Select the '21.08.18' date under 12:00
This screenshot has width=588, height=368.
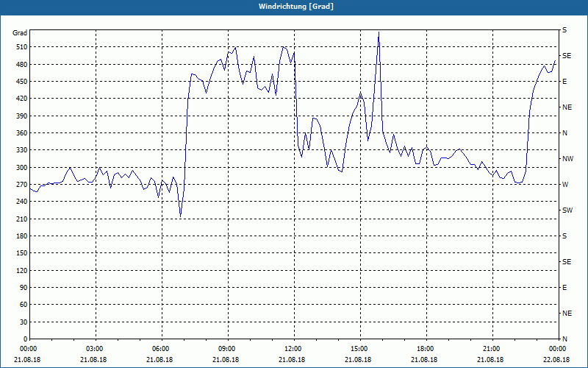[x=292, y=360]
